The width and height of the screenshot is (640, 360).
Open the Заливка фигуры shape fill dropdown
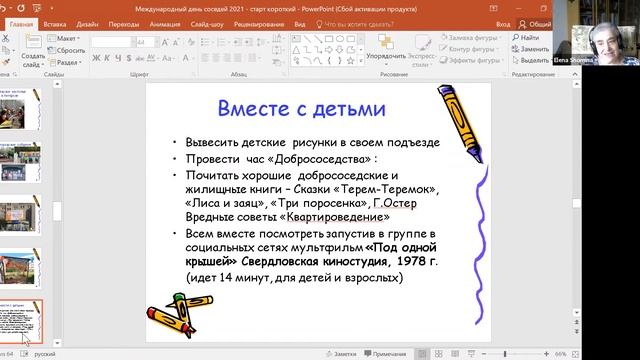tap(471, 38)
